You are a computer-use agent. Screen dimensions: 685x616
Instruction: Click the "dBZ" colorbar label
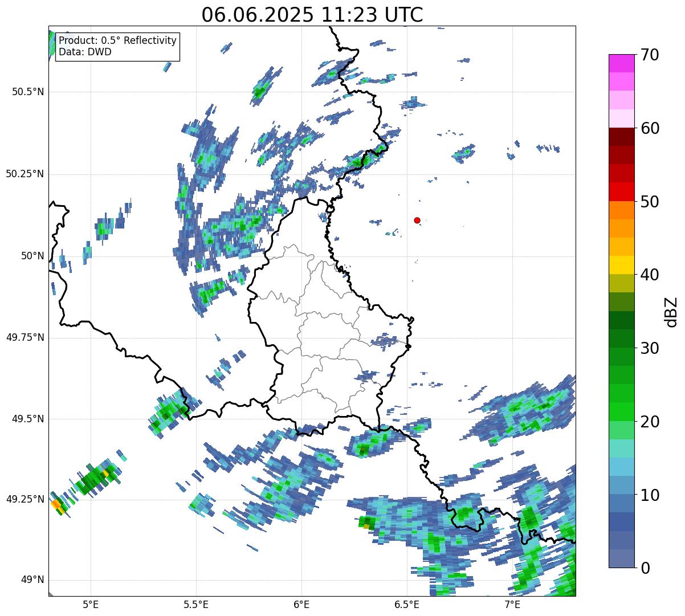click(x=671, y=311)
